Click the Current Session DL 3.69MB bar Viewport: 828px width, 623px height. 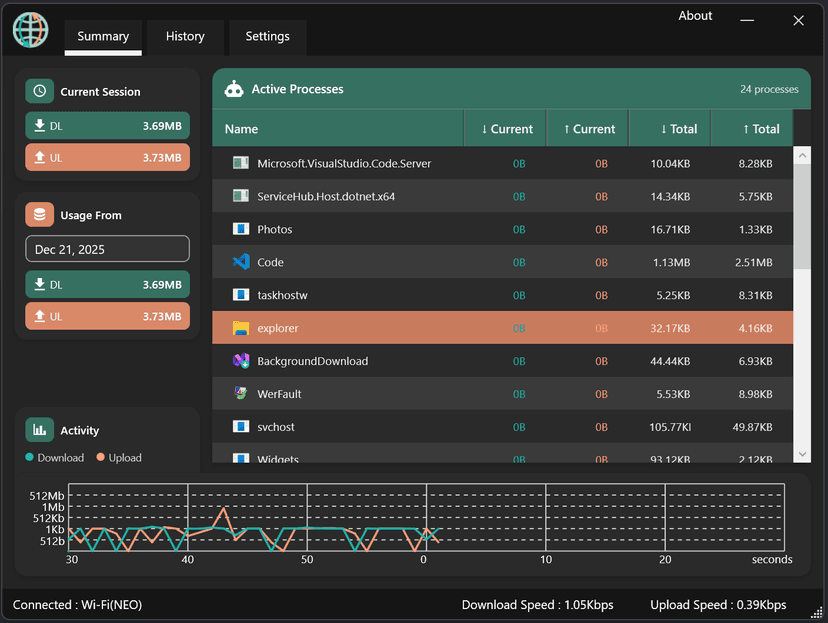point(107,126)
